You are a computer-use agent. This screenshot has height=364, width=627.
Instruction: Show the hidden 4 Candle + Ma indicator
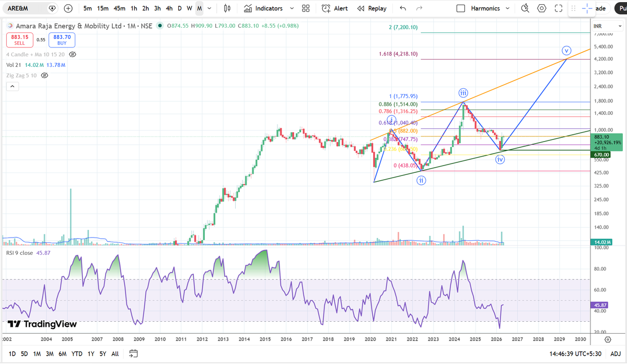coord(73,54)
